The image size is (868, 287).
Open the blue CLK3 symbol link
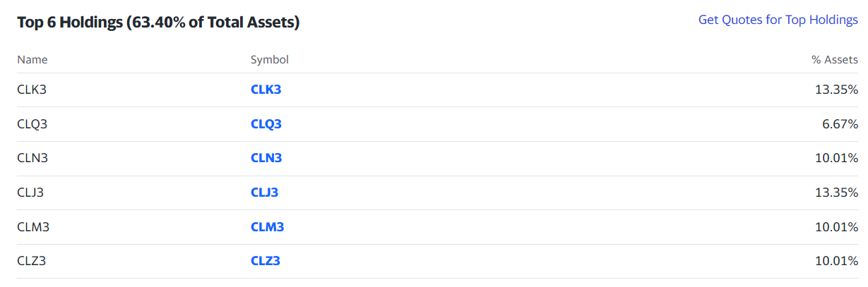point(266,90)
